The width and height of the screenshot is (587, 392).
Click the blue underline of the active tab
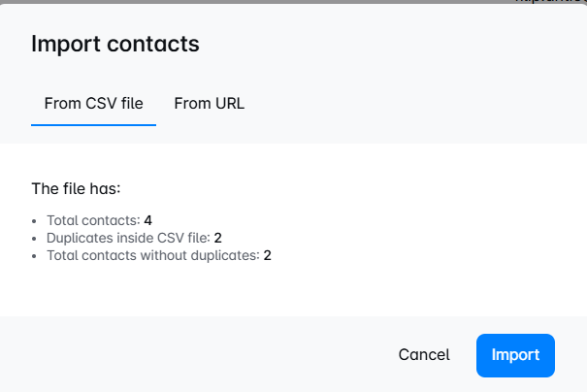click(93, 125)
